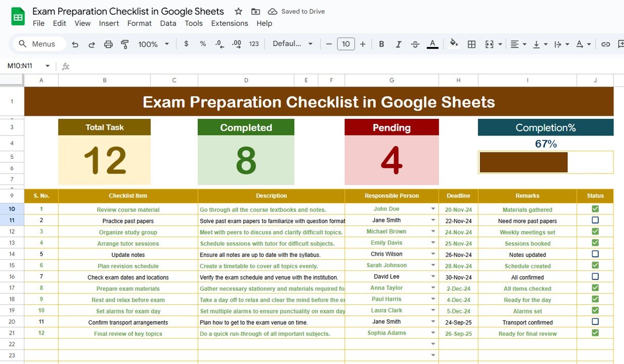The height and width of the screenshot is (364, 624).
Task: Check status for Practice past papers
Action: [x=595, y=220]
